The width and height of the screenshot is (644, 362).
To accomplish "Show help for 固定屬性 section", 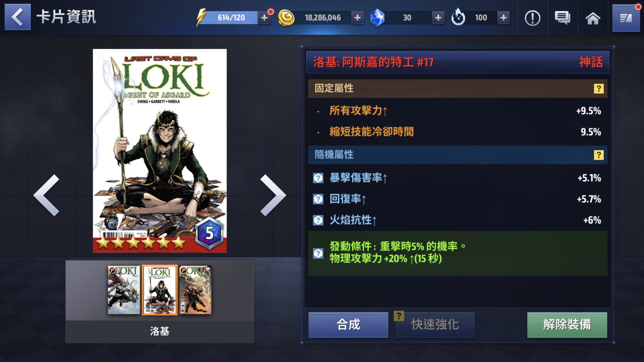I will (598, 88).
